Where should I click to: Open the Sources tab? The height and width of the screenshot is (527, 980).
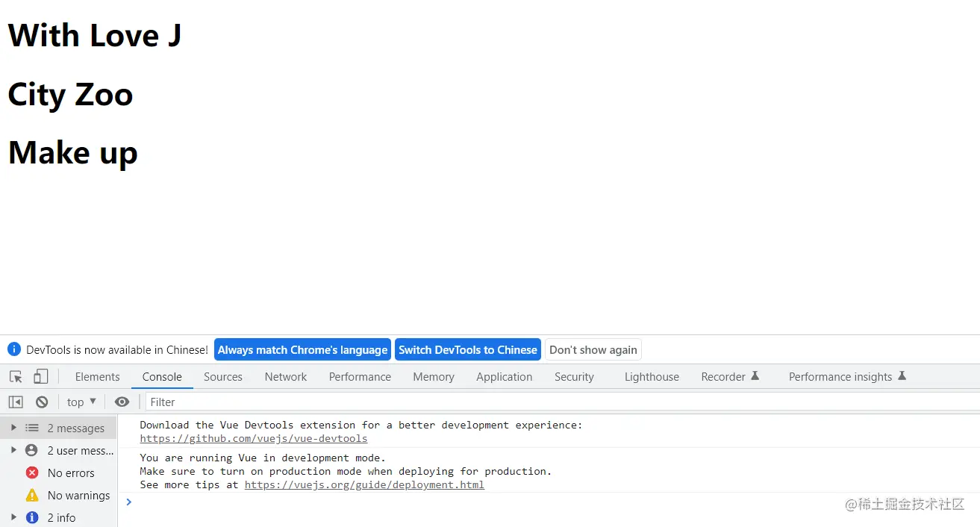(x=223, y=377)
